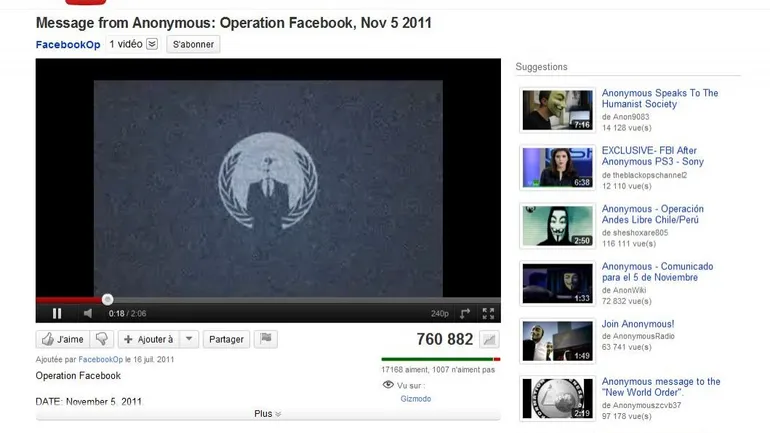Click the FBI After Anonymous thumbnail
Screen dimensions: 770x433
pyautogui.click(x=557, y=167)
